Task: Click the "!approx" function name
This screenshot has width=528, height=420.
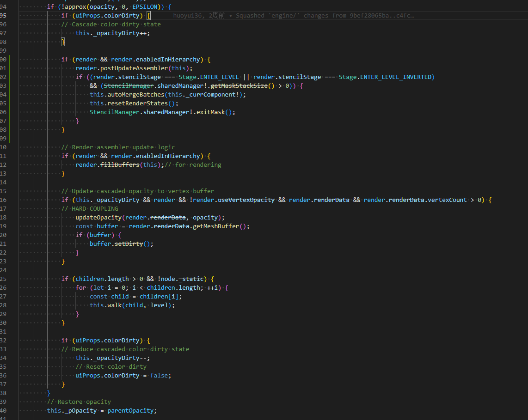Action: 74,7
